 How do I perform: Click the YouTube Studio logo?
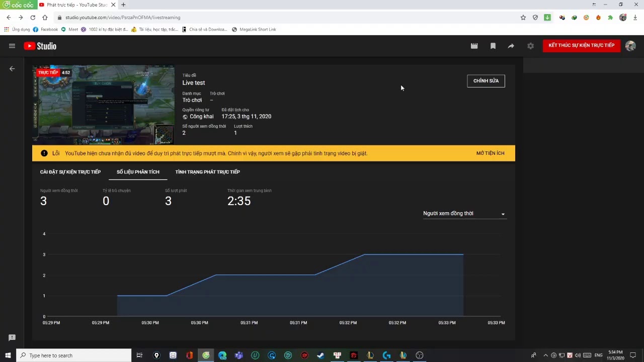pyautogui.click(x=40, y=46)
